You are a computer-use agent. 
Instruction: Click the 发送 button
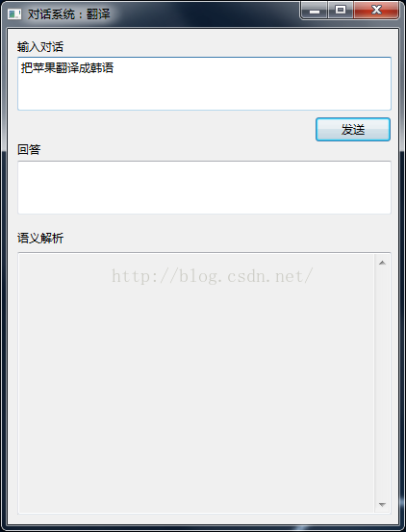[x=353, y=129]
